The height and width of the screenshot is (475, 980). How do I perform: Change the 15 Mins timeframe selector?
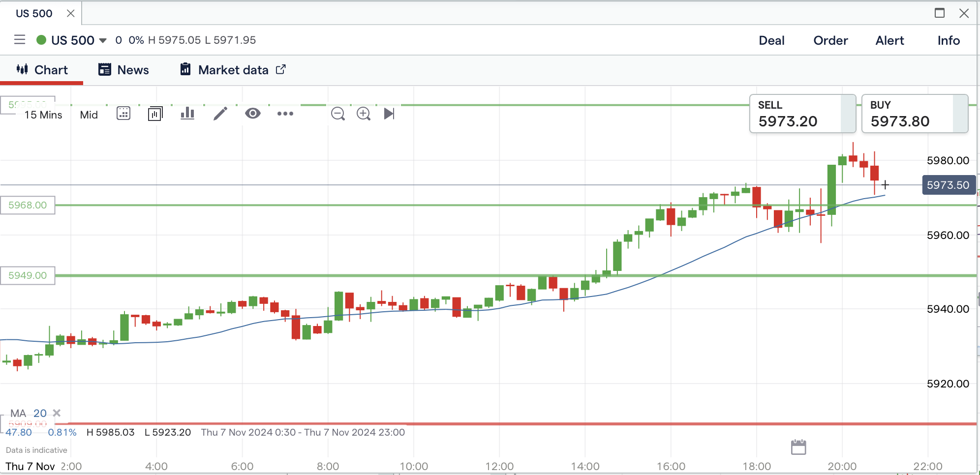click(43, 115)
